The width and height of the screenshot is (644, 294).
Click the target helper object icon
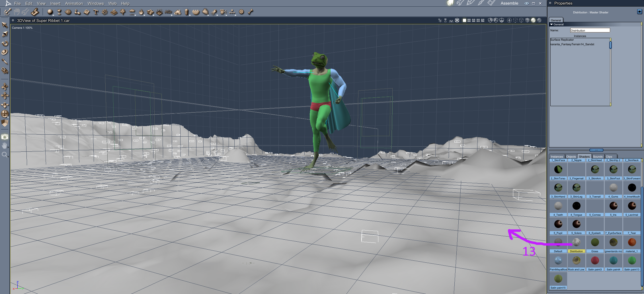tap(241, 12)
